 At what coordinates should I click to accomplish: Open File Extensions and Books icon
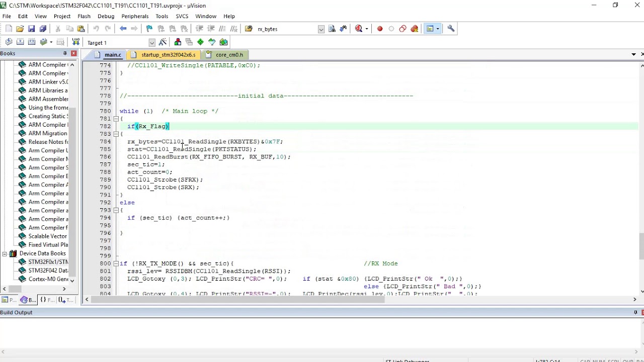178,42
